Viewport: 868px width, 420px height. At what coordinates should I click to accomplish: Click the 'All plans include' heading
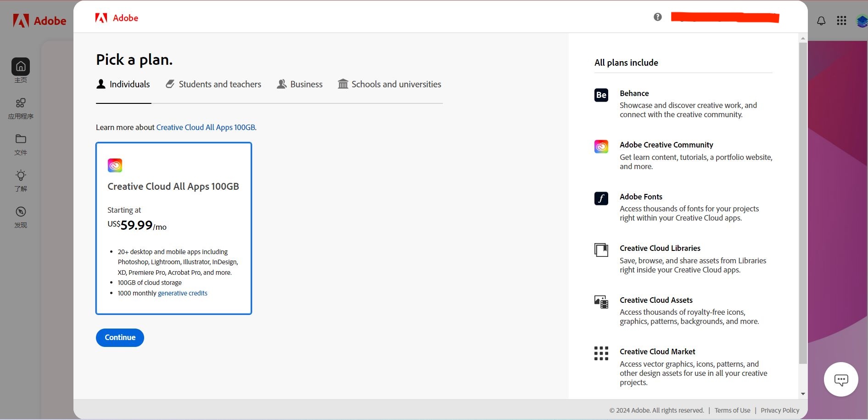626,62
